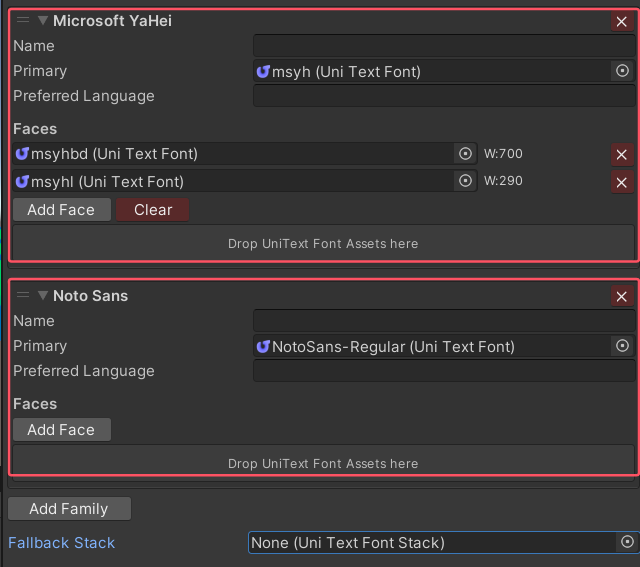Remove the Microsoft YaHei family

(622, 22)
